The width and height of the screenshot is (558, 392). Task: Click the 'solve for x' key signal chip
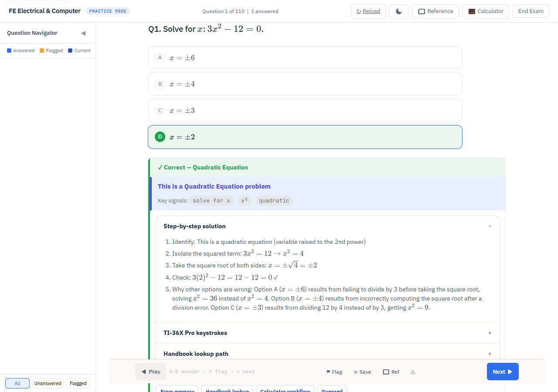click(211, 201)
